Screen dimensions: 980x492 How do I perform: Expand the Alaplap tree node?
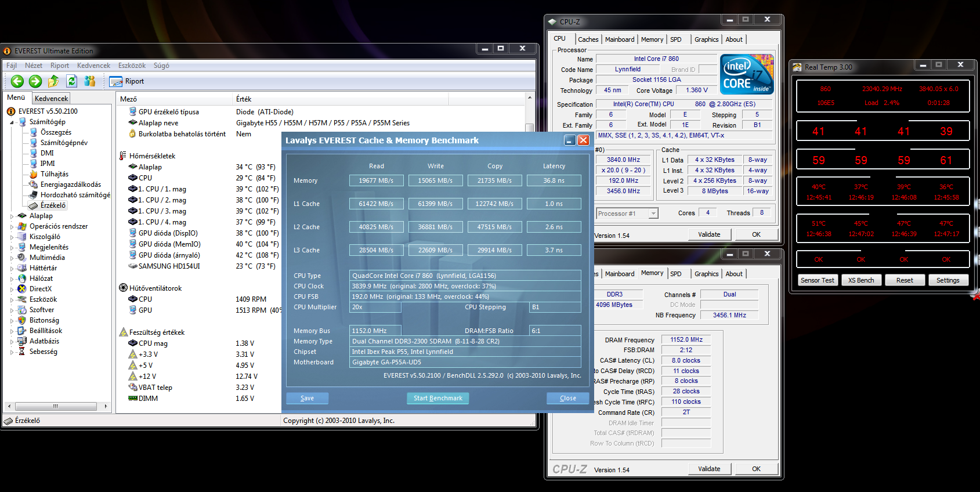[12, 216]
